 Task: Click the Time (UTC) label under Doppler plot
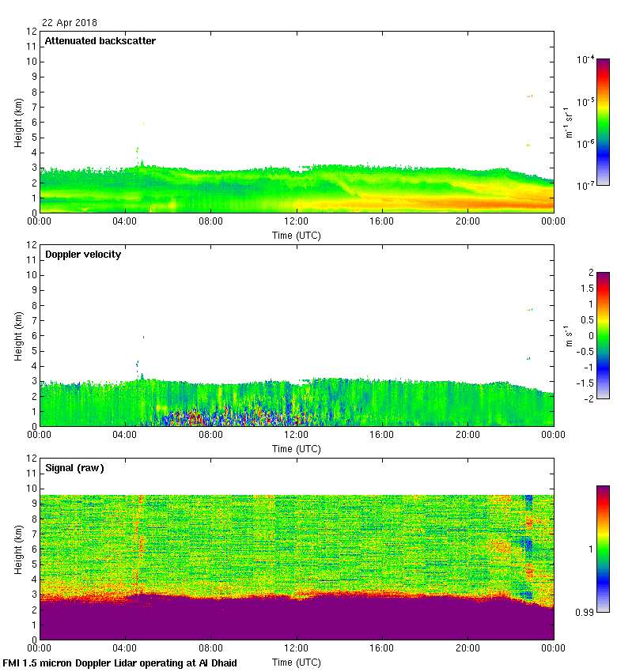point(297,448)
